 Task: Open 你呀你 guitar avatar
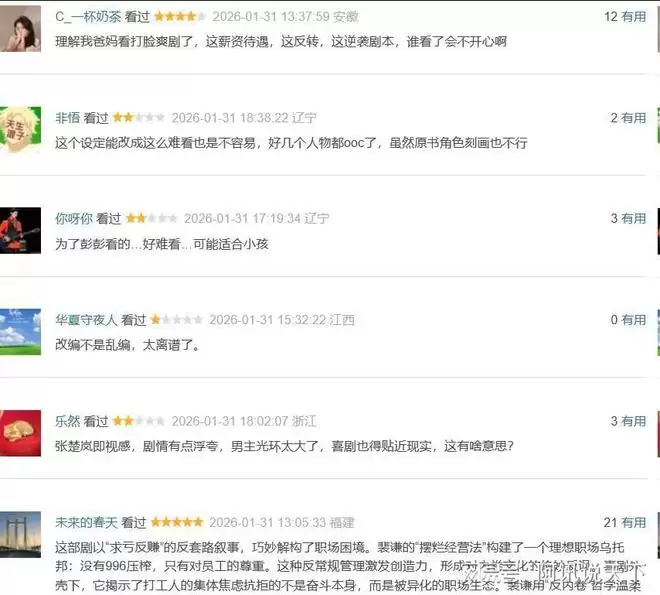pos(20,231)
